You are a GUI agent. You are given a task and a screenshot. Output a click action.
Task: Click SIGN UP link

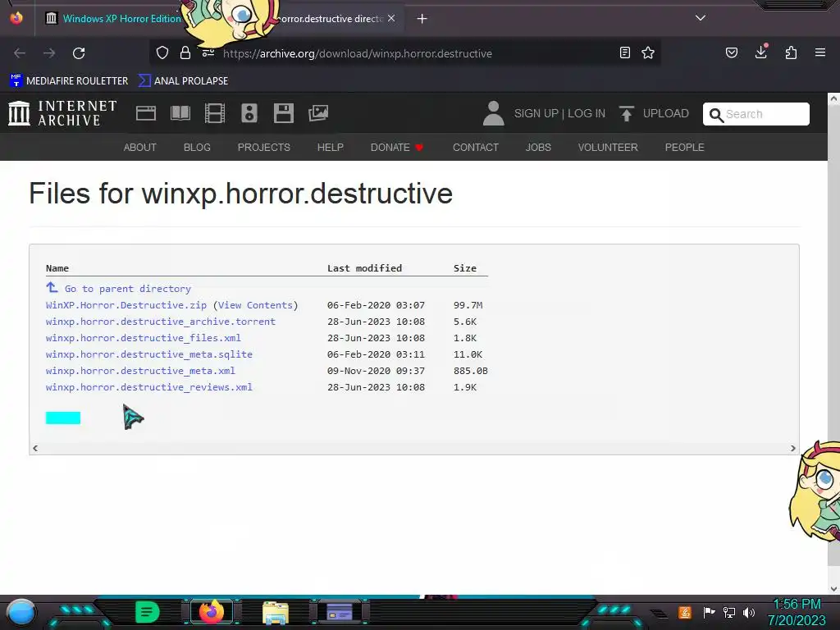(536, 113)
